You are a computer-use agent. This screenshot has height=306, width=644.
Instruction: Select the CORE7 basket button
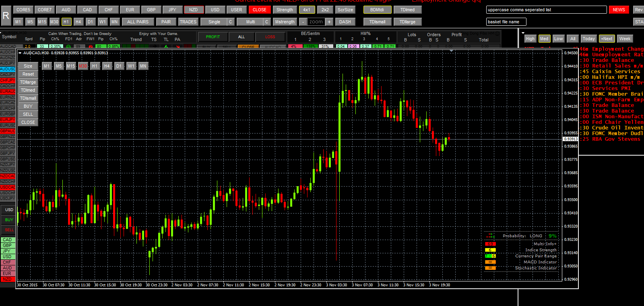(x=45, y=10)
